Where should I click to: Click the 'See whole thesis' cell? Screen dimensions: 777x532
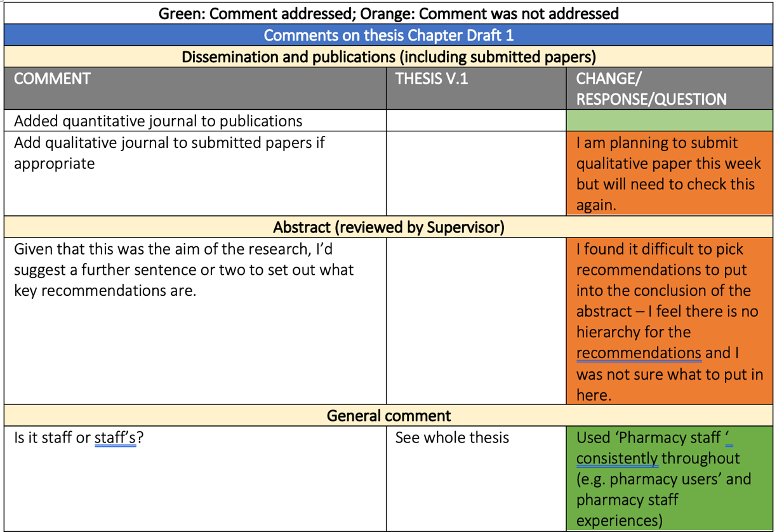pos(452,437)
